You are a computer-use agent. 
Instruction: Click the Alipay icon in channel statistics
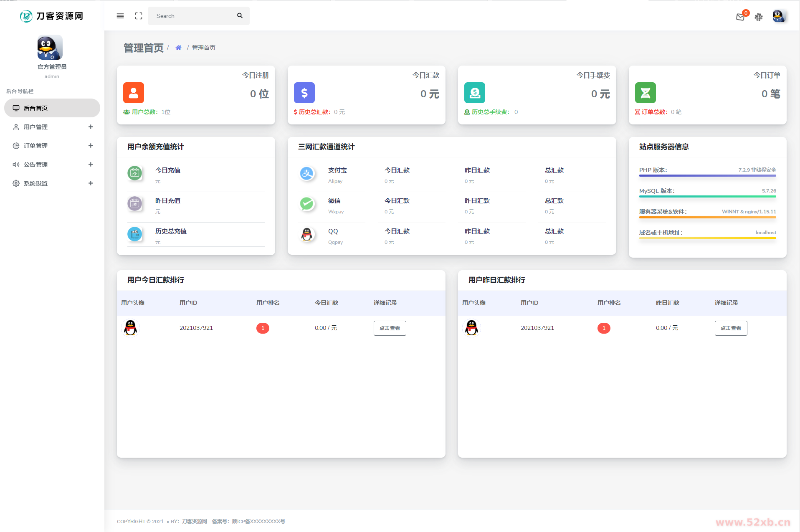[x=307, y=173]
